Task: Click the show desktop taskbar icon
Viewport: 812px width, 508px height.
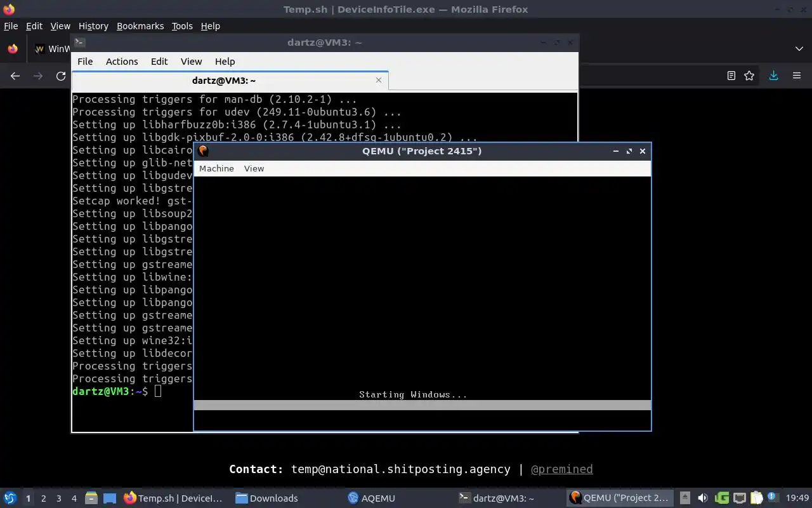Action: click(110, 498)
